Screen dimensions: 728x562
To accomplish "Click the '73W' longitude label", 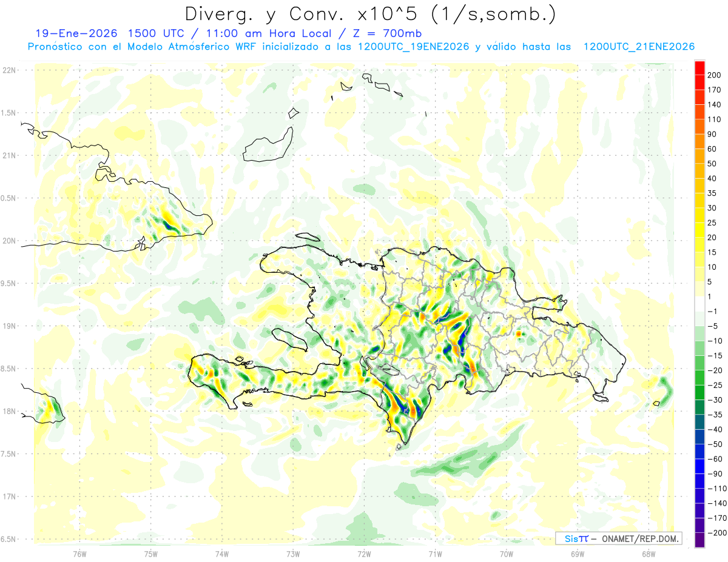I will (x=293, y=554).
